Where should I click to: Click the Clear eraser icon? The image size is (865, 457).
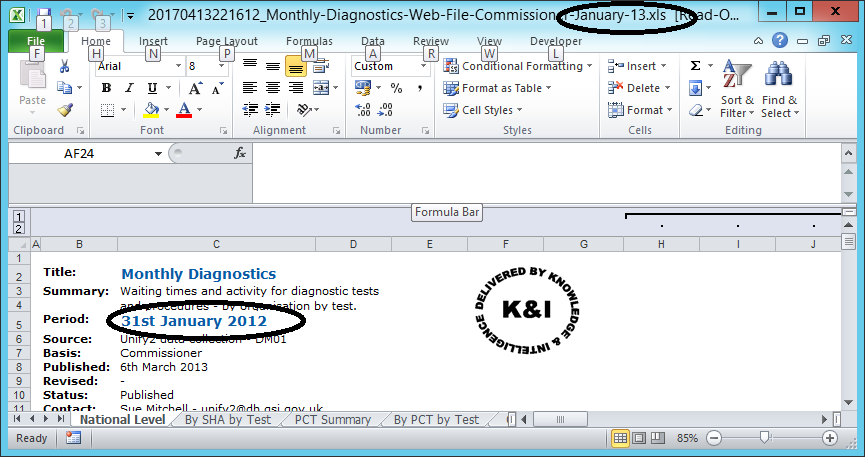click(x=695, y=110)
